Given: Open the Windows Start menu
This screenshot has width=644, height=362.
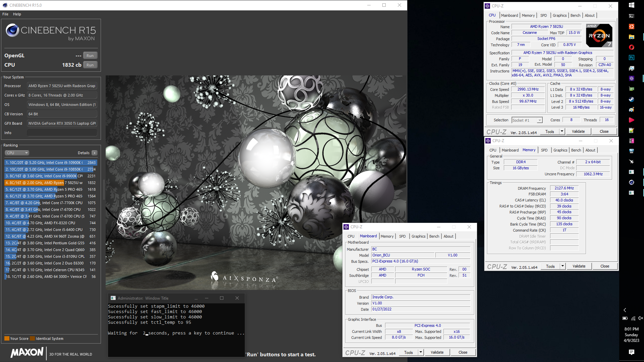Looking at the screenshot, I should (x=631, y=5).
